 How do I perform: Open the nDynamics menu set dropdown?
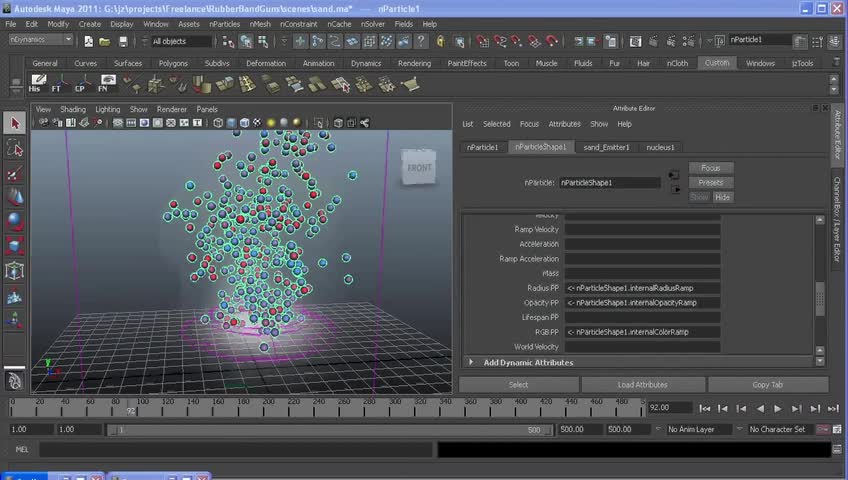40,40
